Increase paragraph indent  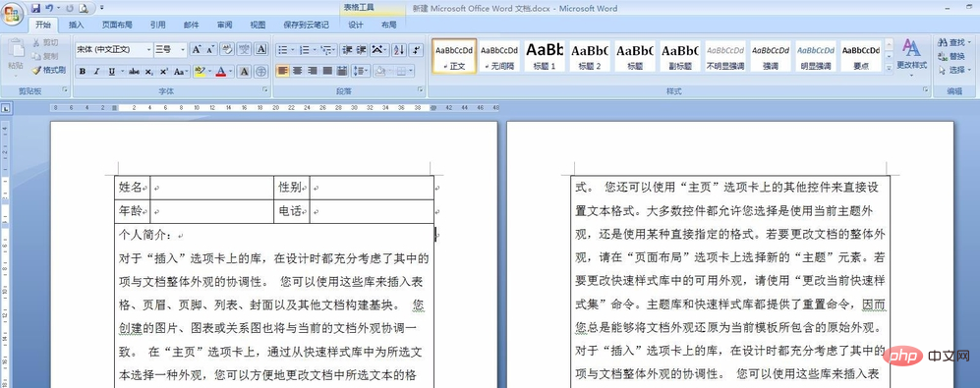pos(362,49)
